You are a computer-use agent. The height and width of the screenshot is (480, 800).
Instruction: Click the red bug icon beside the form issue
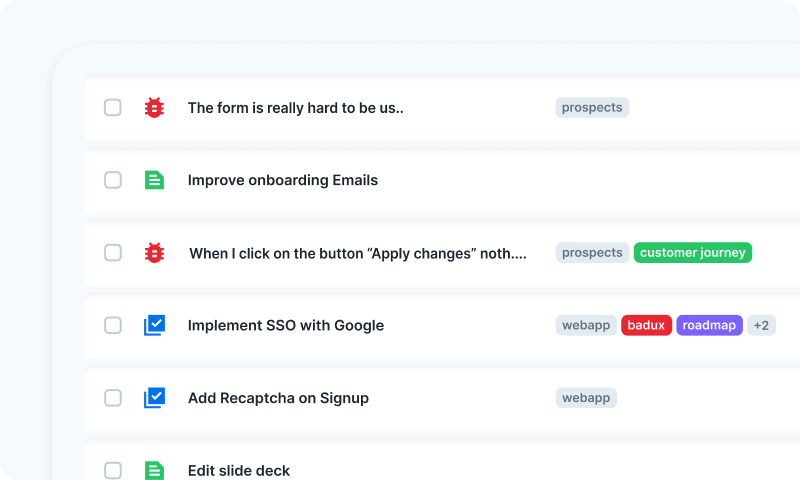(x=154, y=108)
